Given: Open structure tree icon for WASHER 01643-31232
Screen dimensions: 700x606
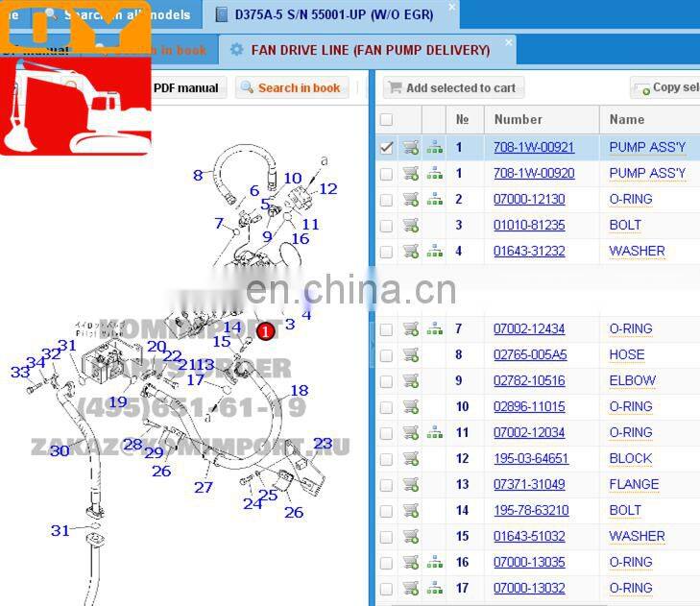Looking at the screenshot, I should point(435,251).
